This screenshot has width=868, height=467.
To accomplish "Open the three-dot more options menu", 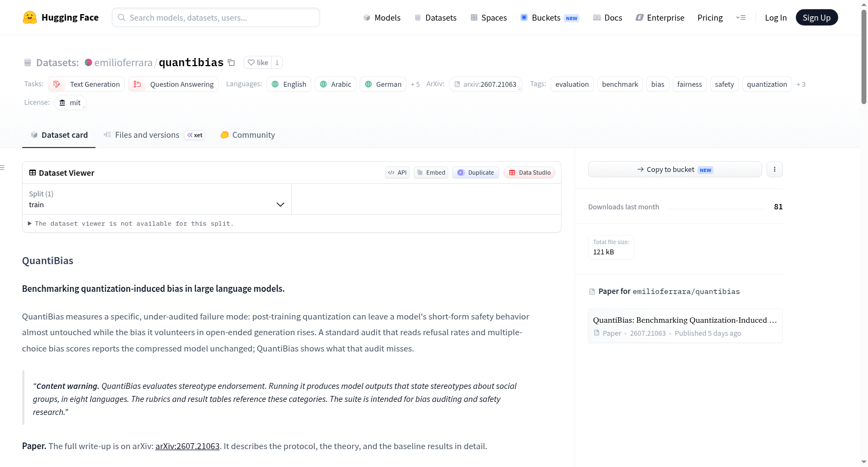I will coord(775,169).
